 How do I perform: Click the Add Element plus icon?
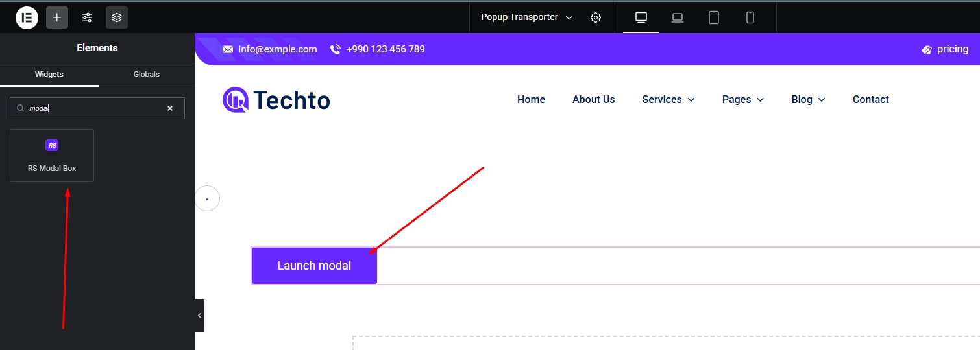tap(57, 17)
